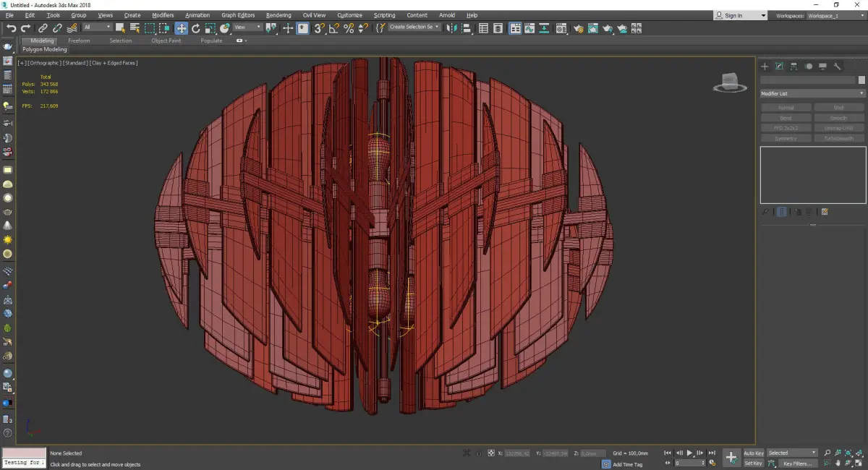This screenshot has width=868, height=470.
Task: Toggle the selection lock padlock
Action: point(477,453)
